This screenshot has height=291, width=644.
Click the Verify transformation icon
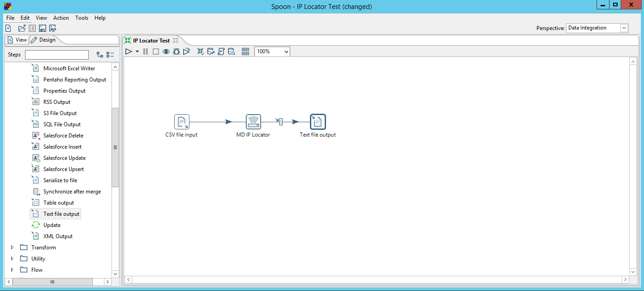tap(201, 51)
